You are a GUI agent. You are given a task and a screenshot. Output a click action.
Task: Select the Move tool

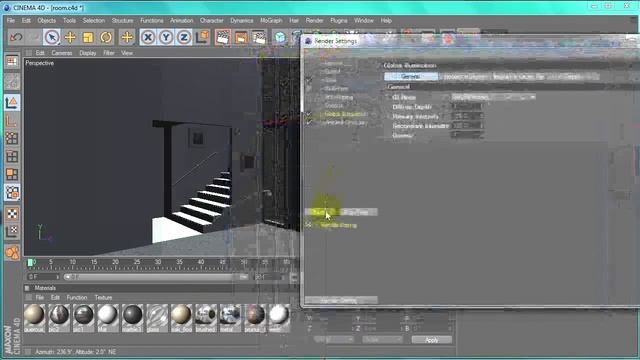click(x=70, y=38)
